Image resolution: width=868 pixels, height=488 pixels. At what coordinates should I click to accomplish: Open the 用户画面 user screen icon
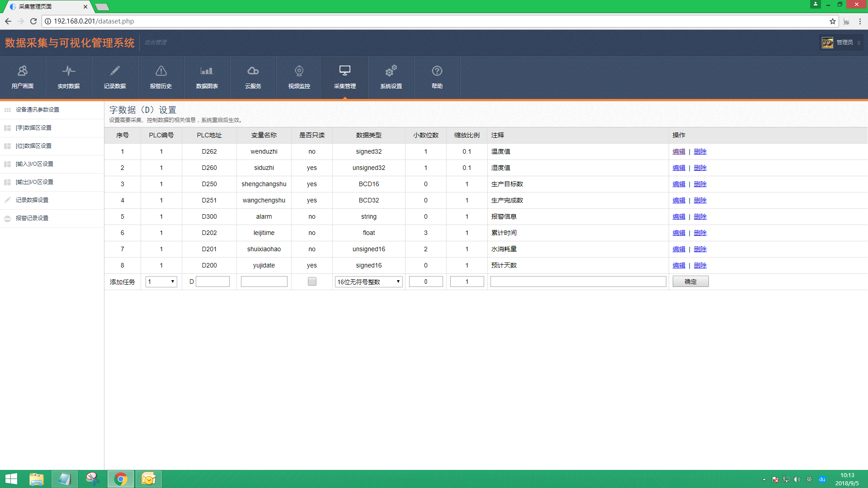click(x=23, y=71)
